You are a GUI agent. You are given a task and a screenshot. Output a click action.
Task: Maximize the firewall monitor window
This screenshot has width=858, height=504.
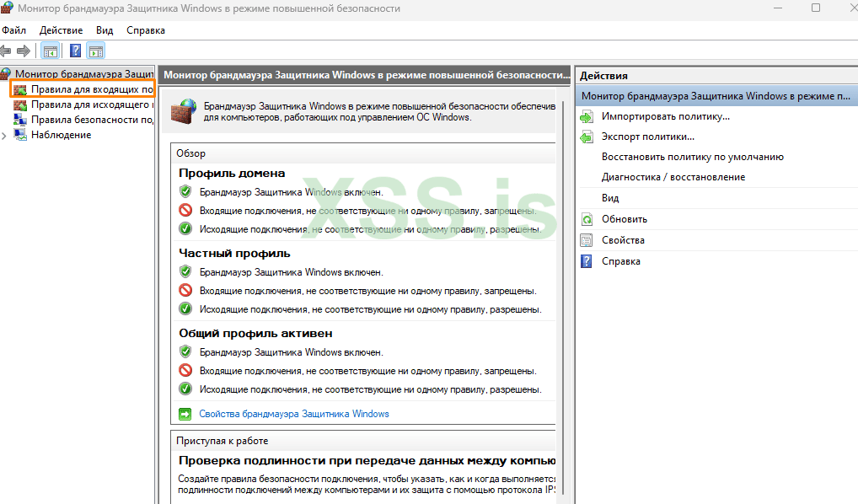816,8
